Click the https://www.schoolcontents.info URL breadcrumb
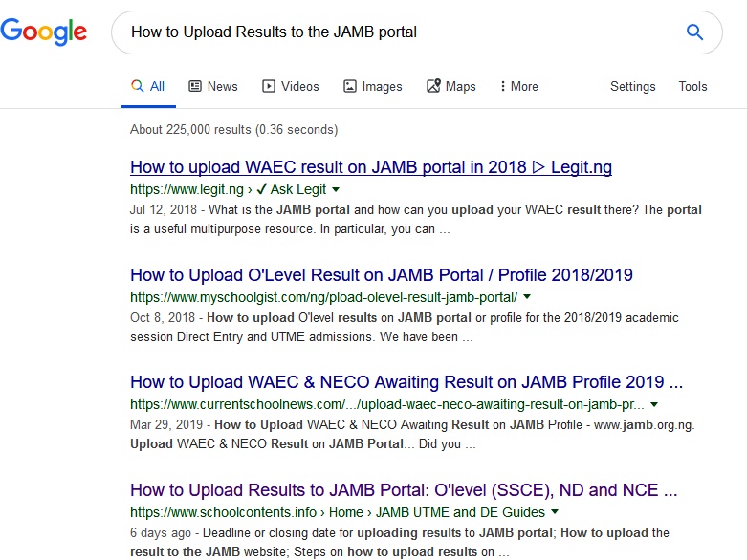This screenshot has height=560, width=747. click(223, 512)
